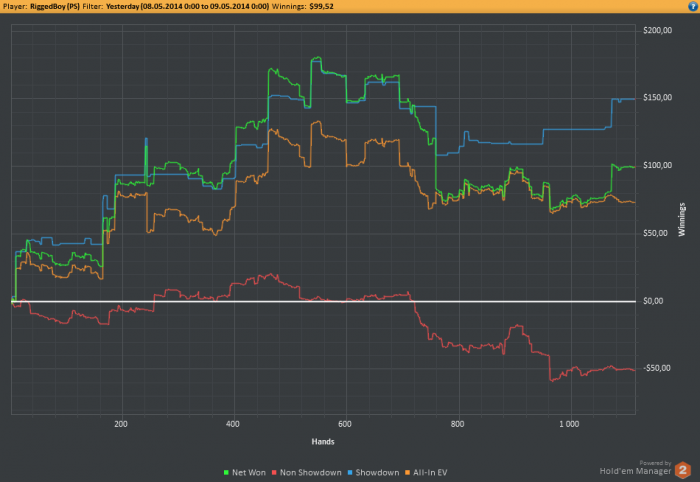700x482 pixels.
Task: Toggle the Non Showdown legend entry
Action: coord(307,472)
